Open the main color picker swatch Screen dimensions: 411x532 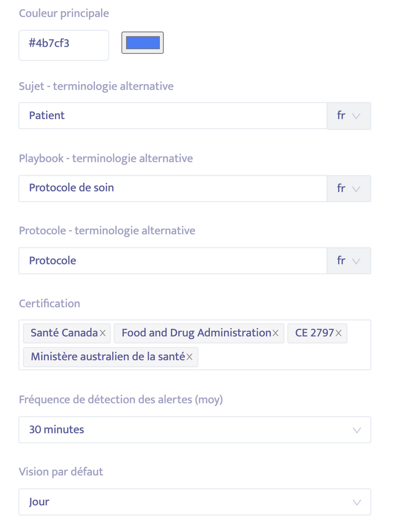click(142, 43)
